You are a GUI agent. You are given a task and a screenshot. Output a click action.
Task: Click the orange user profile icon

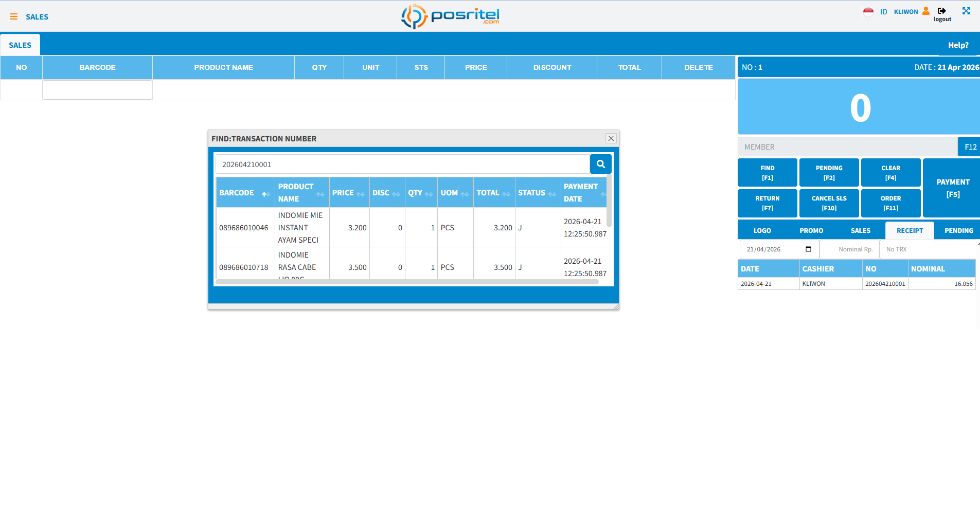[x=926, y=11]
